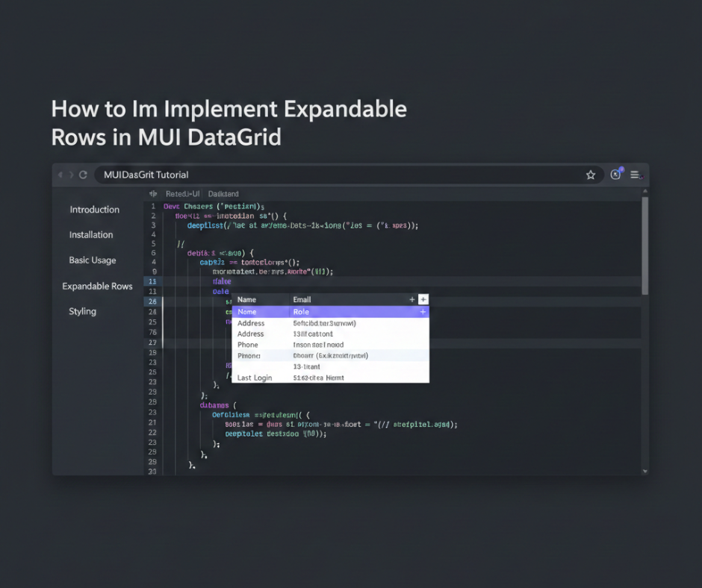Image resolution: width=702 pixels, height=588 pixels.
Task: Expand the highlighted Name row via its plus
Action: tap(423, 312)
